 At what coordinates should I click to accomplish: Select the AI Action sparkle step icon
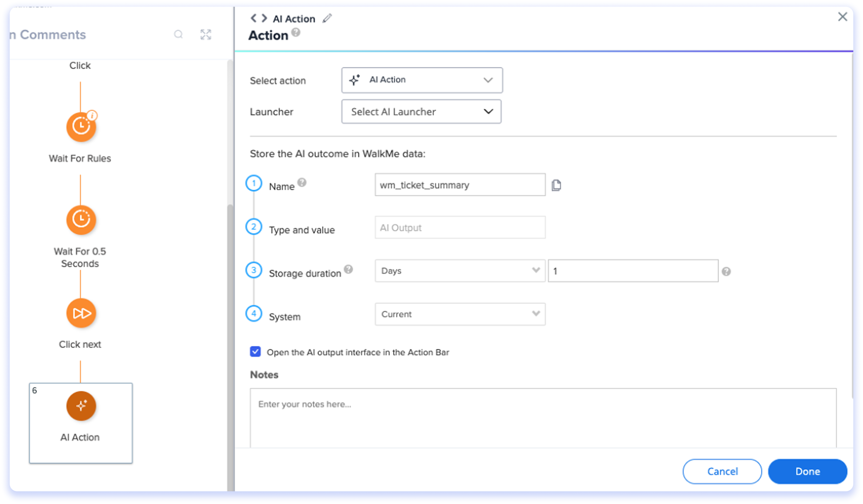pyautogui.click(x=81, y=406)
